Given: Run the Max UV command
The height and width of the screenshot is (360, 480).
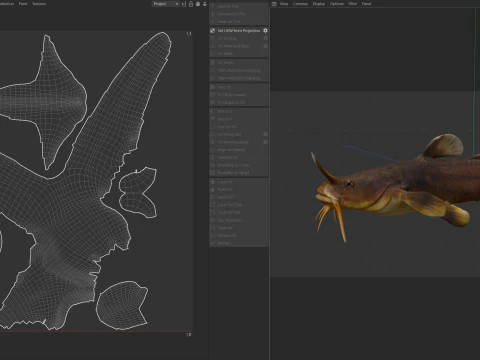Looking at the screenshot, I should click(239, 87).
